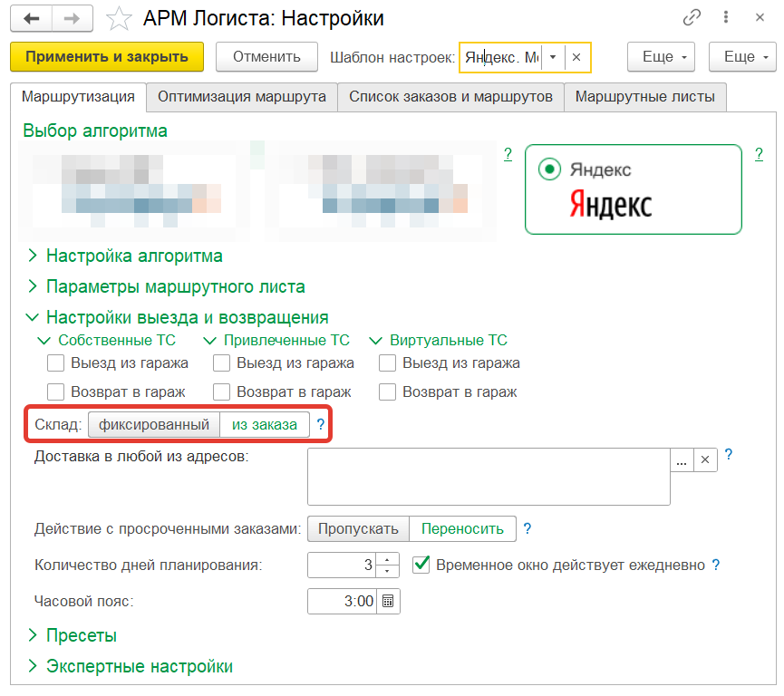Enable Возврат в гараж for Собственные ТС
The height and width of the screenshot is (696, 784).
[55, 392]
